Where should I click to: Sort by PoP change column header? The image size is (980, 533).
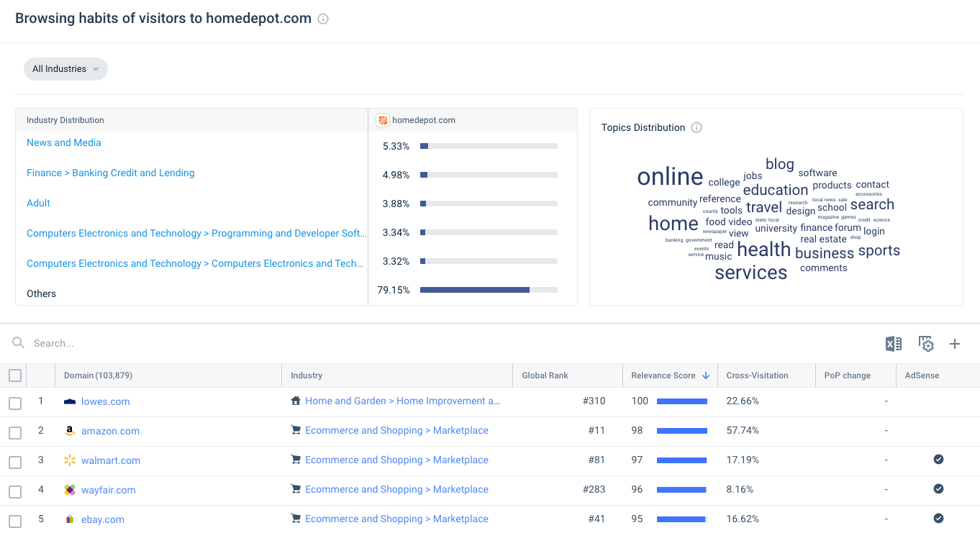click(x=847, y=375)
